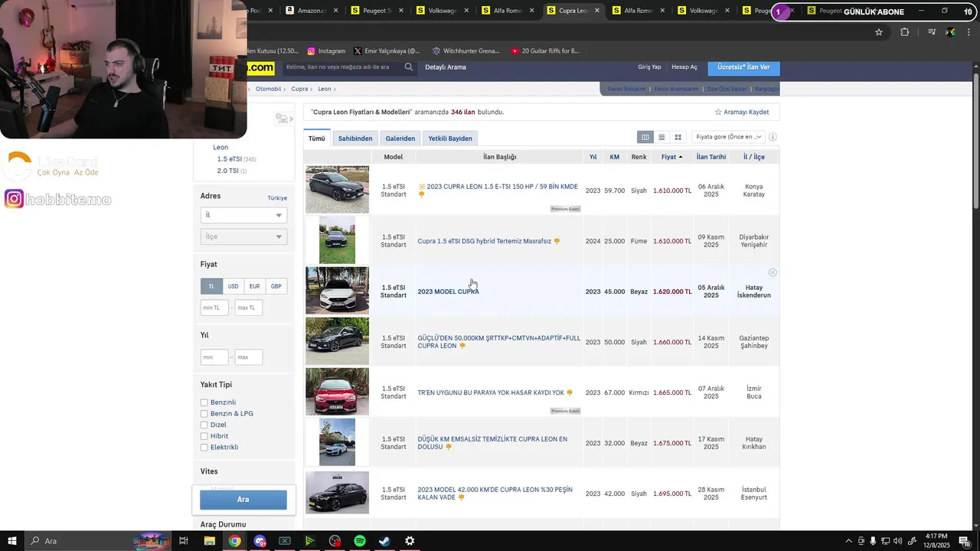Open Detaylı Arama advanced search
The height and width of the screenshot is (551, 980).
click(446, 67)
